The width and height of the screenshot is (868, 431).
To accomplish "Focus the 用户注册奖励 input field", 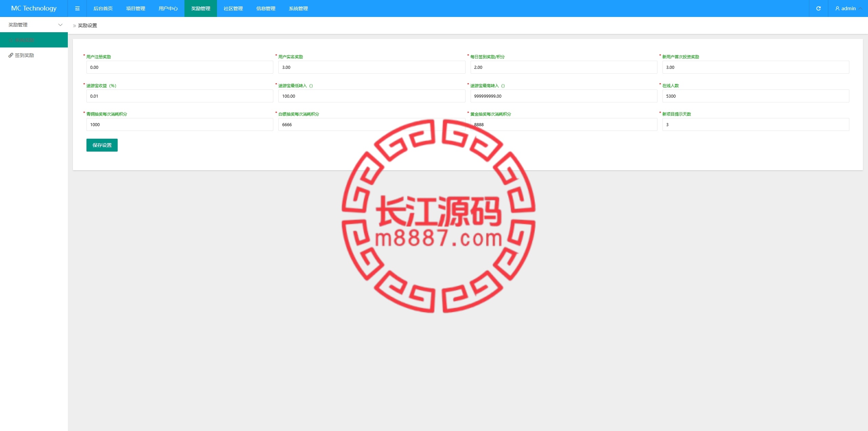I will tap(180, 67).
